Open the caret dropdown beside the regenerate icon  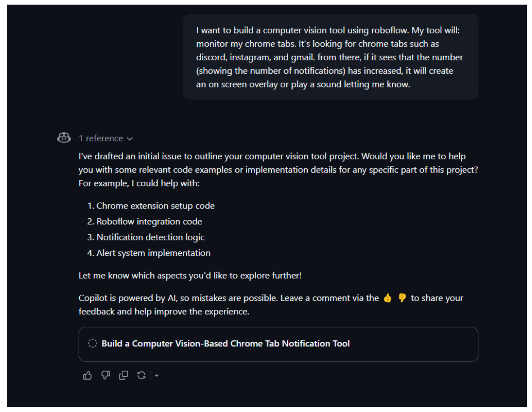pyautogui.click(x=156, y=376)
